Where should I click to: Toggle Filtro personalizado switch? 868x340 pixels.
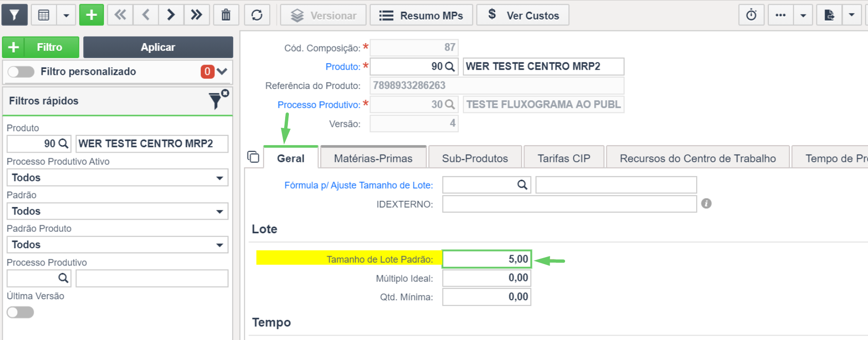coord(21,72)
